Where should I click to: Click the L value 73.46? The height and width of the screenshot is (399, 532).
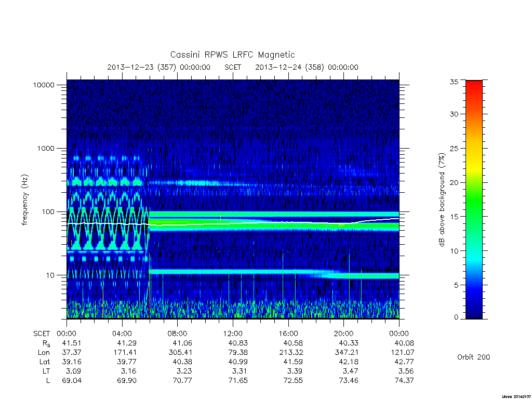coord(349,381)
